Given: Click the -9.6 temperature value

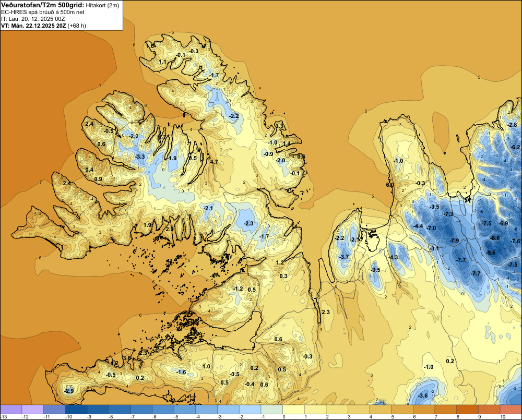Looking at the screenshot, I should click(x=491, y=253).
